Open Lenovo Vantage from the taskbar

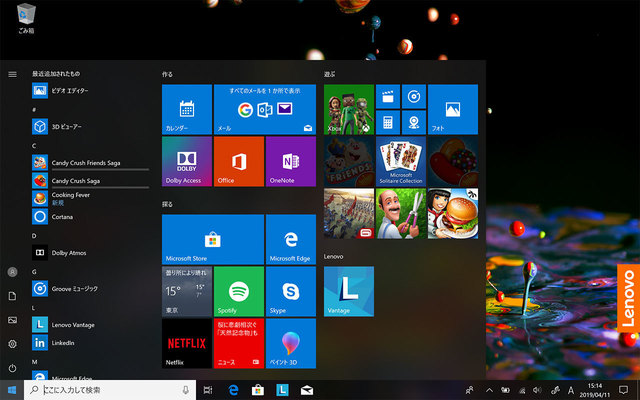(282, 390)
